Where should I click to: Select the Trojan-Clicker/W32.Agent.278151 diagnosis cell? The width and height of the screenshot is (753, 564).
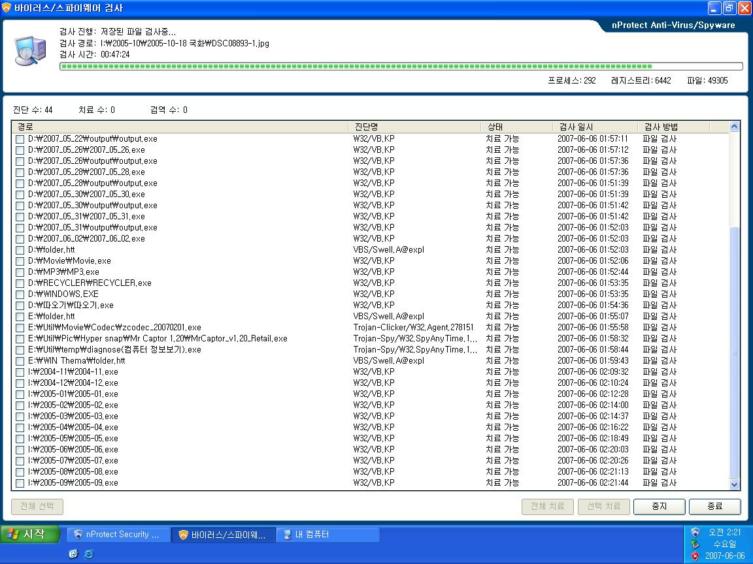tap(413, 327)
